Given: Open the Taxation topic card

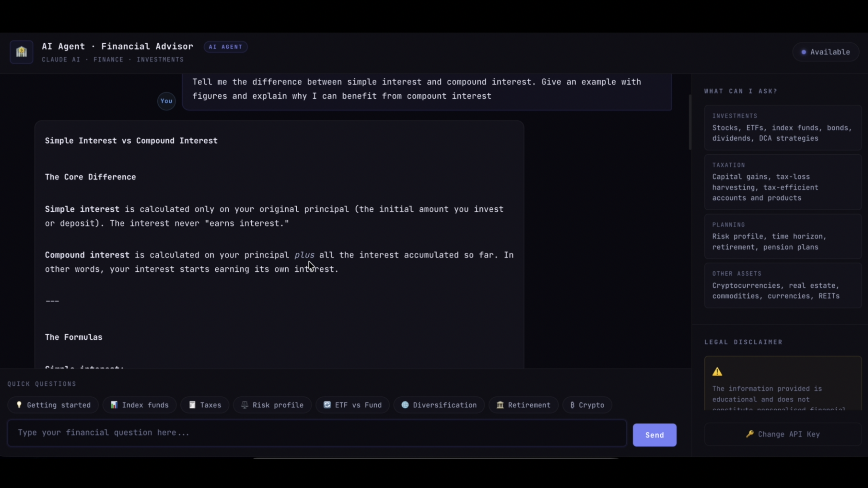Looking at the screenshot, I should click(x=783, y=182).
